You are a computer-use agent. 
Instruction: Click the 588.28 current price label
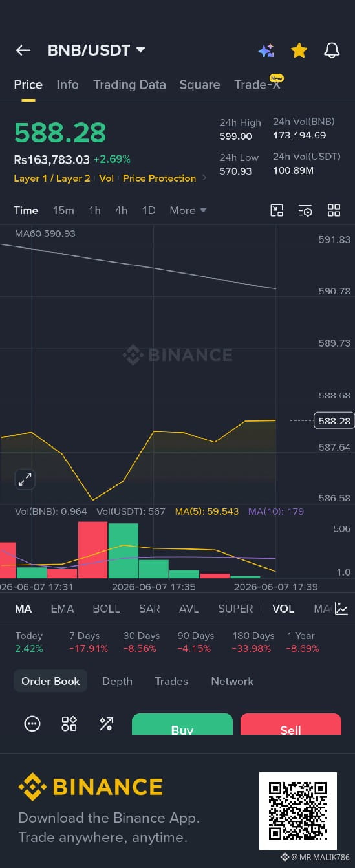(334, 420)
